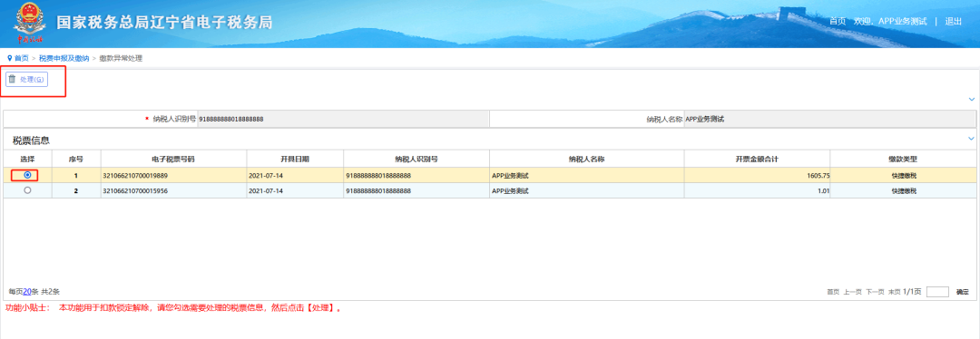Click the 纳税人名称 field
Viewport: 980px width, 339px height.
coord(829,119)
